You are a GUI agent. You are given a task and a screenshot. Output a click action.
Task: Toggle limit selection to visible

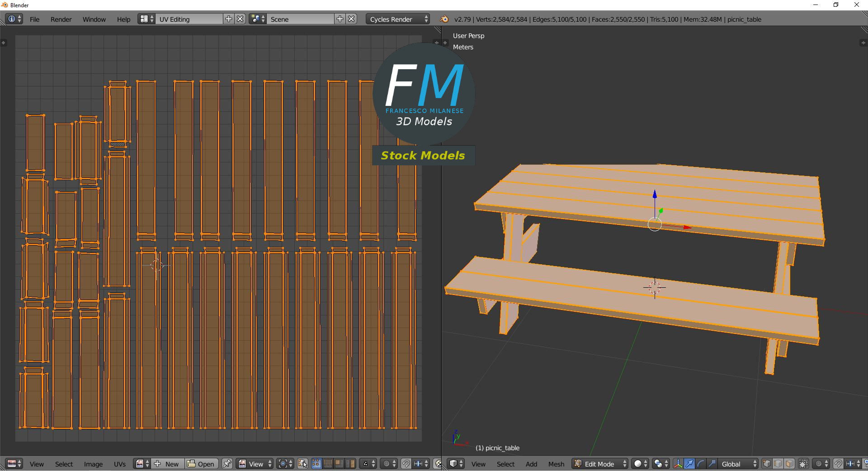coord(803,464)
